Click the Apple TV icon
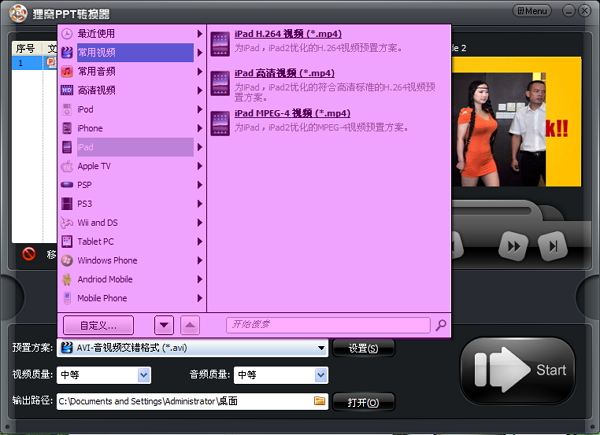The width and height of the screenshot is (600, 435). click(67, 166)
